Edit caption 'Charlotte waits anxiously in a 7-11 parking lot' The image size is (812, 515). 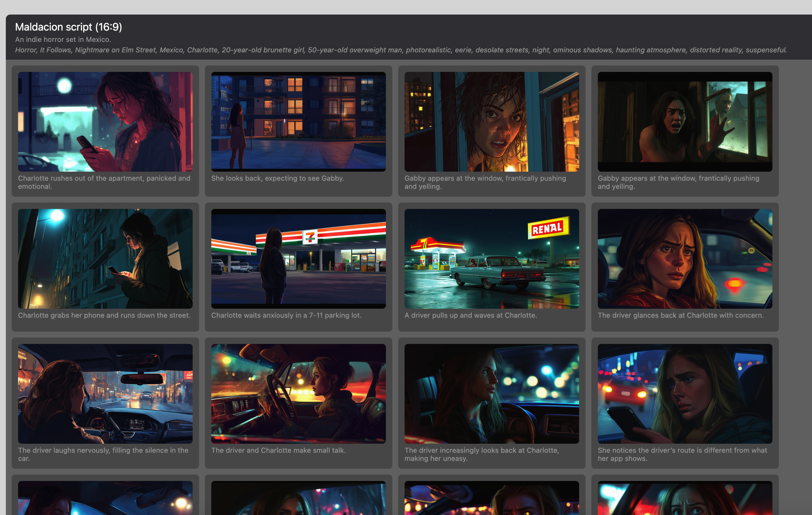click(286, 315)
